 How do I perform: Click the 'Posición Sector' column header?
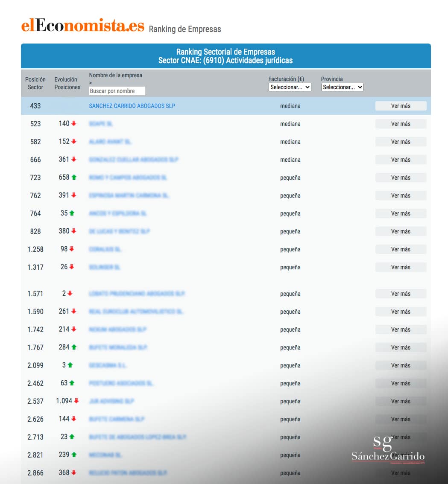(35, 83)
